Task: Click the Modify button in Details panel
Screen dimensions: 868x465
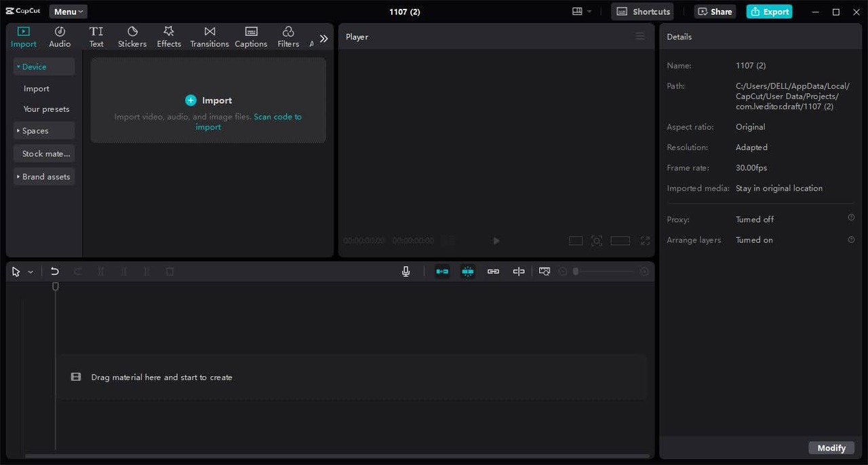Action: (831, 447)
